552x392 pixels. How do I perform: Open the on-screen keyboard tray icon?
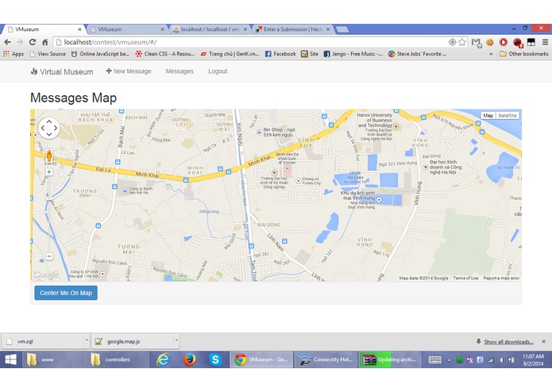434,359
